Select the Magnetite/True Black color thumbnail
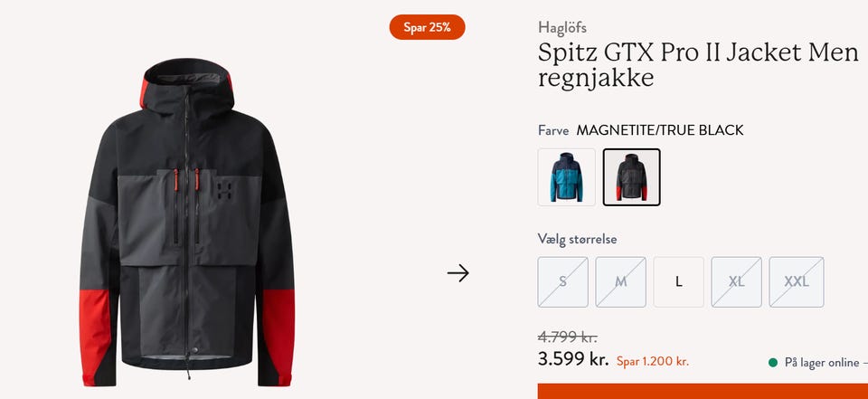Viewport: 868px width, 399px height. click(x=631, y=176)
